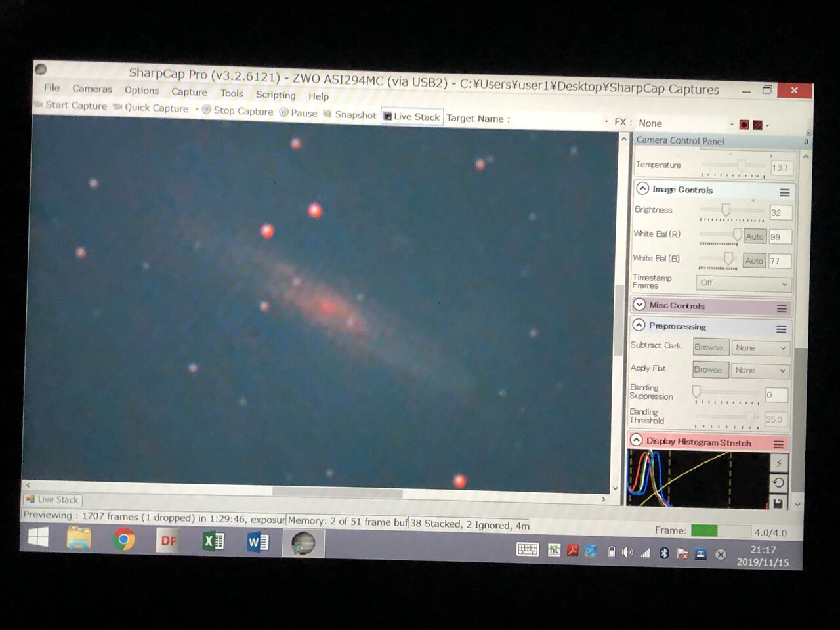Launch Google Chrome from the taskbar

tap(123, 539)
